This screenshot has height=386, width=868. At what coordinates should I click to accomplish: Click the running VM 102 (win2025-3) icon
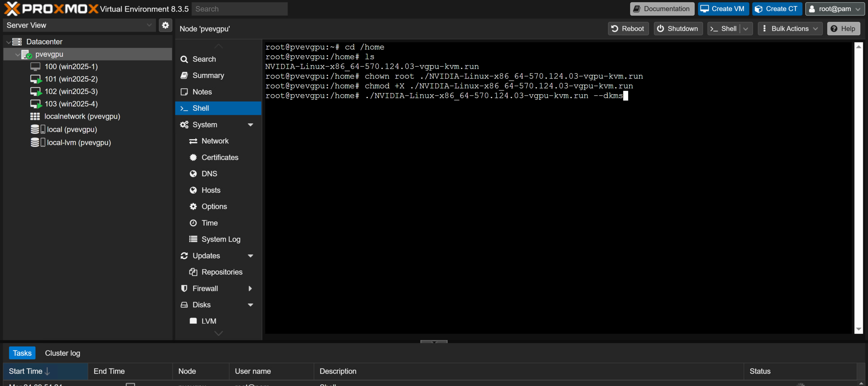[36, 92]
